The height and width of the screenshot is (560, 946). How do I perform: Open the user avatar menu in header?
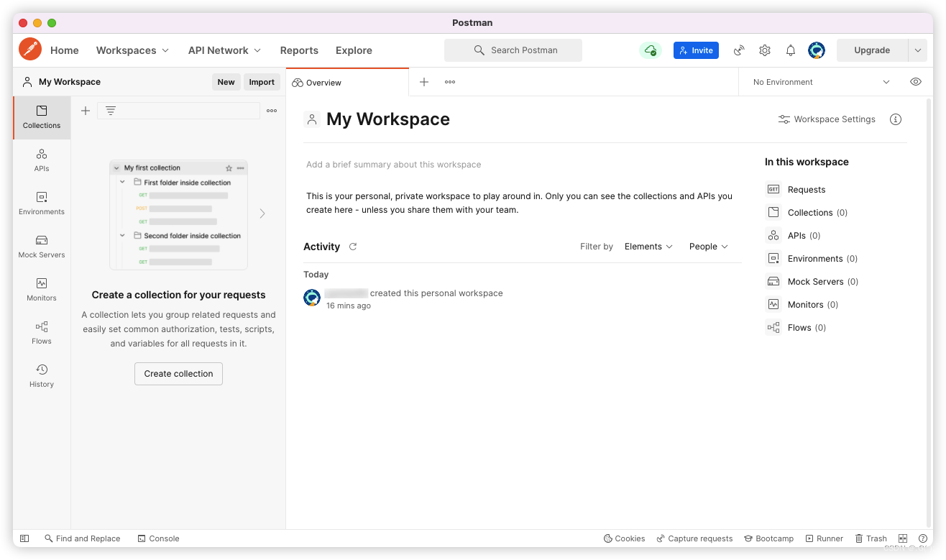(817, 50)
